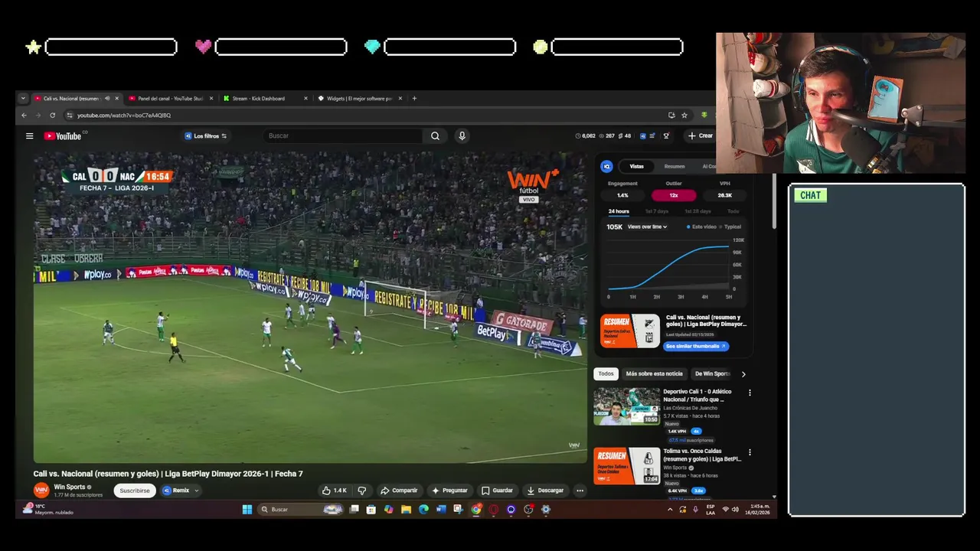The width and height of the screenshot is (980, 551).
Task: Click the Descargar download button
Action: (545, 491)
